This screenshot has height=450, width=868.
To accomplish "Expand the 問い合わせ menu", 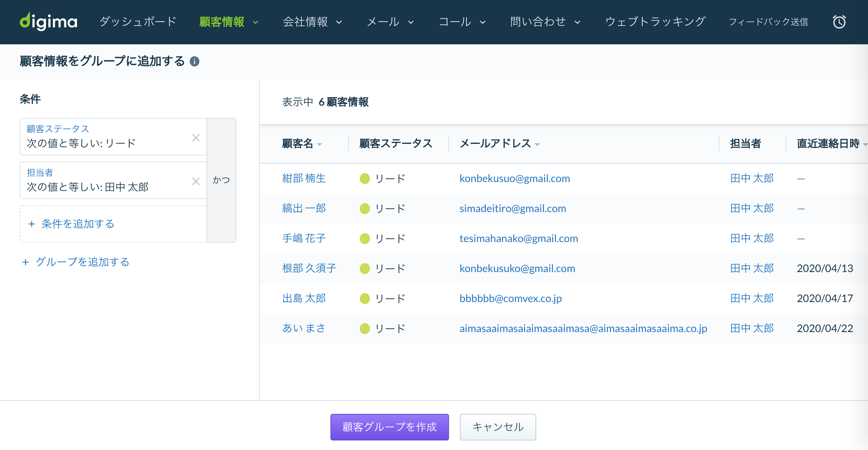I will (545, 22).
